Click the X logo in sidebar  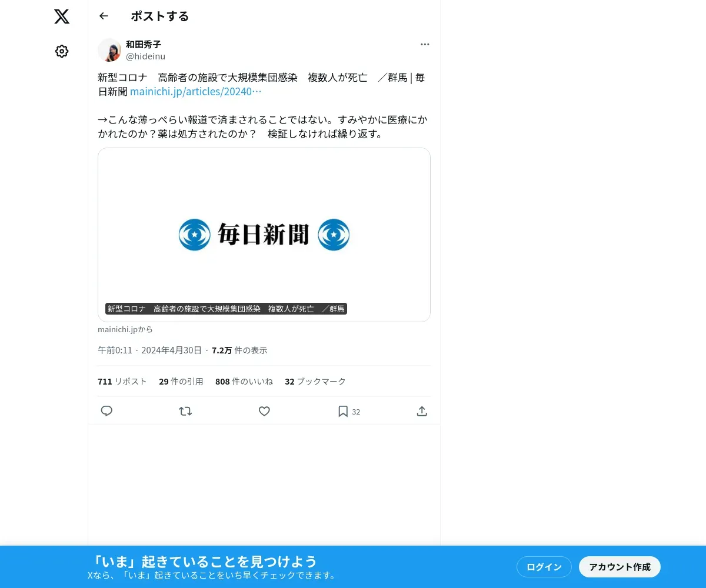tap(62, 16)
